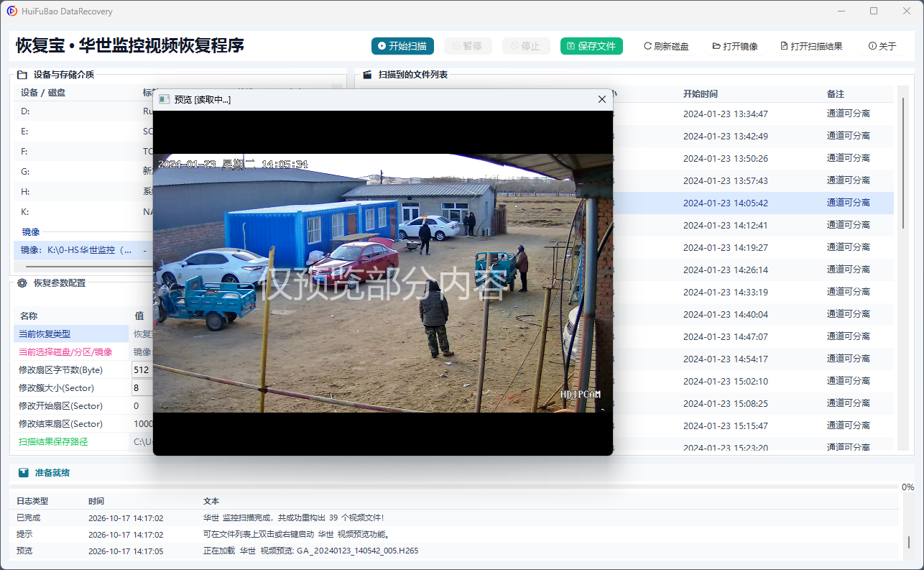Select the 修改开始扇区(Sector) parameter row
The width and height of the screenshot is (924, 570).
point(83,405)
